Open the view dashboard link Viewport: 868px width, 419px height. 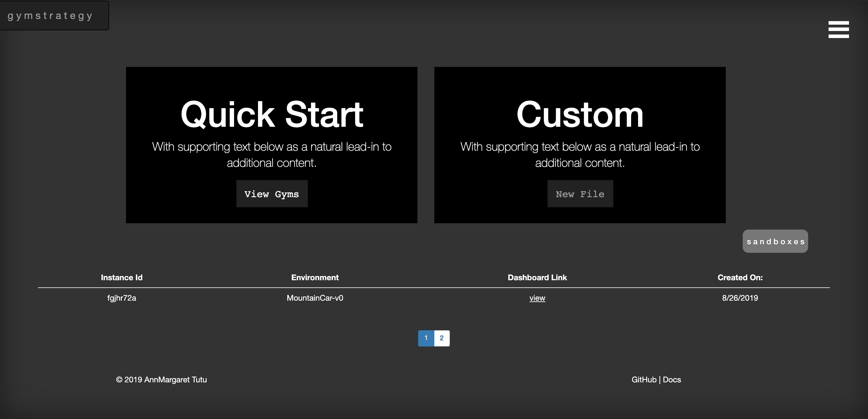pos(537,298)
